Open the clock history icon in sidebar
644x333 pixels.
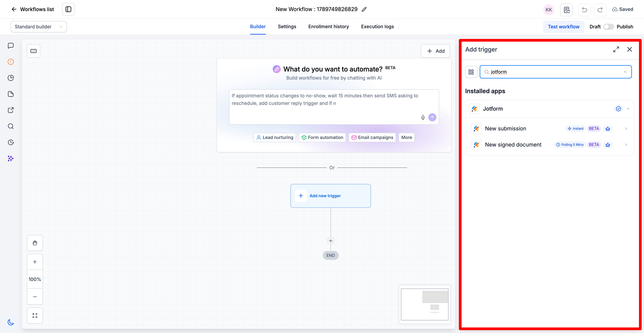(11, 142)
